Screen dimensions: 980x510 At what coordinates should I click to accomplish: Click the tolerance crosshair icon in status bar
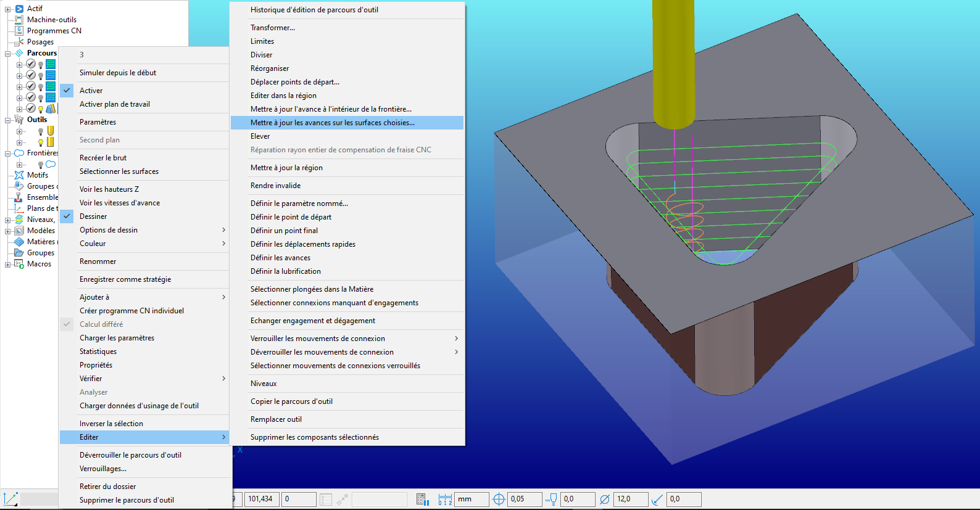pyautogui.click(x=499, y=499)
